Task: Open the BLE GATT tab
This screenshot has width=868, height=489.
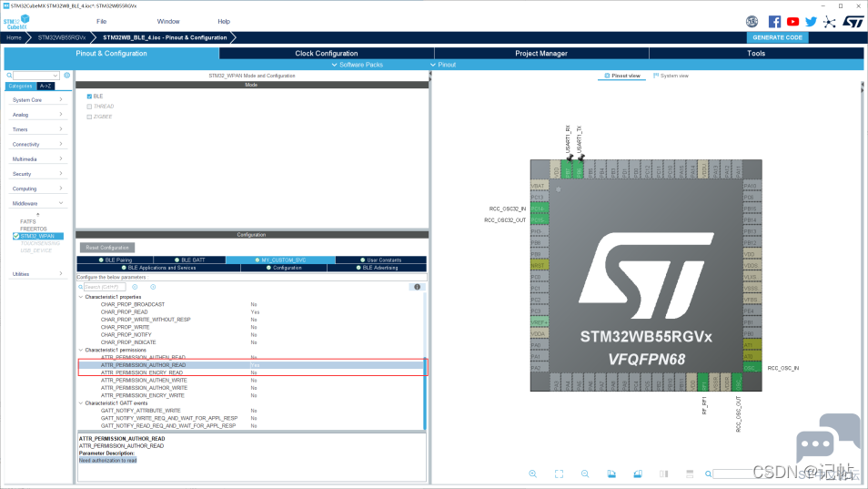Action: 189,260
